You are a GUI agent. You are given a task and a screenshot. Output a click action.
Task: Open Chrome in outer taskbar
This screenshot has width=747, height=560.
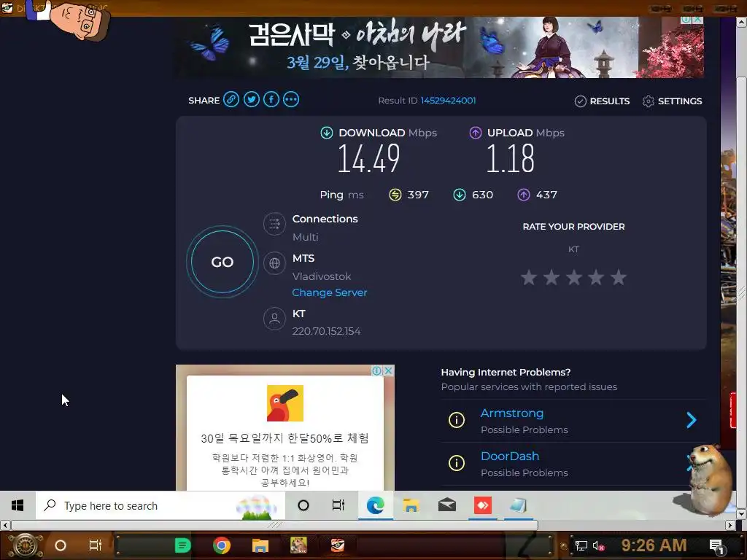coord(222,545)
